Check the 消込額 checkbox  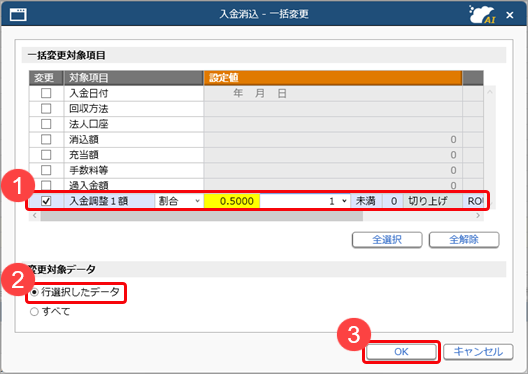[x=46, y=139]
